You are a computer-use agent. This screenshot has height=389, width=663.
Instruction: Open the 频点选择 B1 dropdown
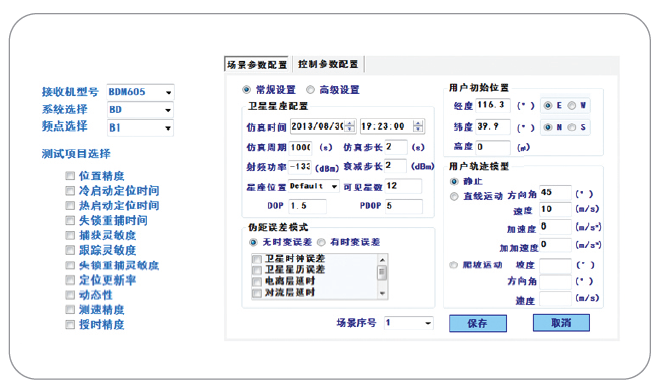140,128
